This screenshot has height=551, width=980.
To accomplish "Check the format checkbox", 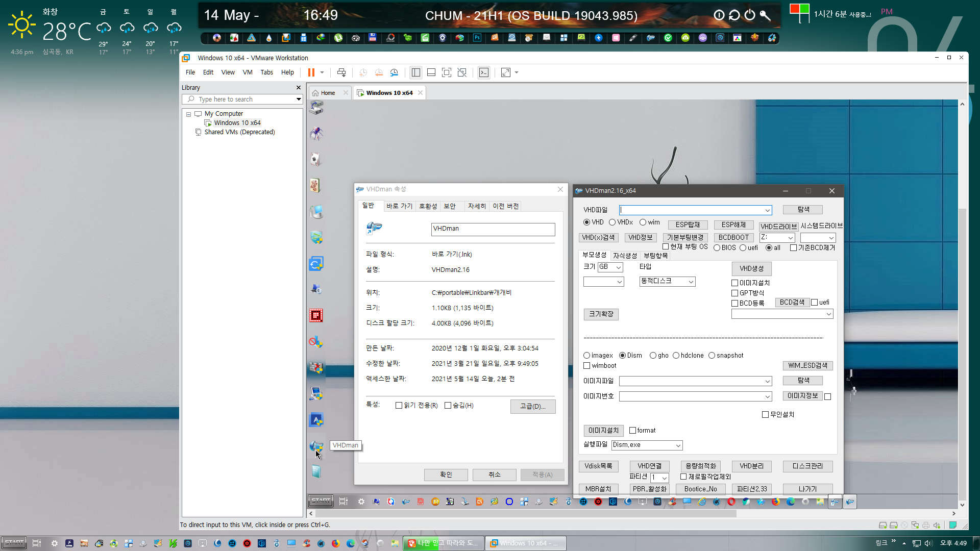I will click(x=633, y=431).
